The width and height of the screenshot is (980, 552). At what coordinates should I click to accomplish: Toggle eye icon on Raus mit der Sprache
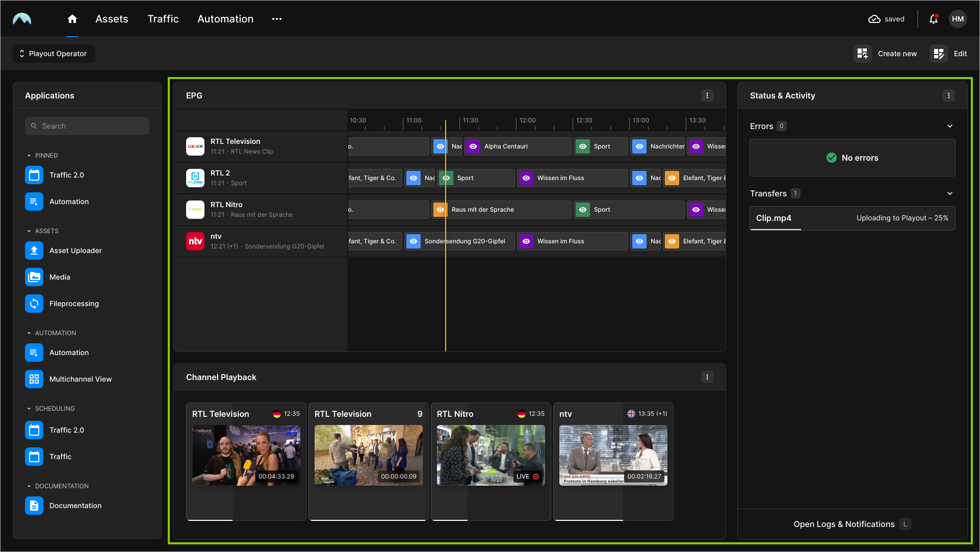pyautogui.click(x=441, y=210)
